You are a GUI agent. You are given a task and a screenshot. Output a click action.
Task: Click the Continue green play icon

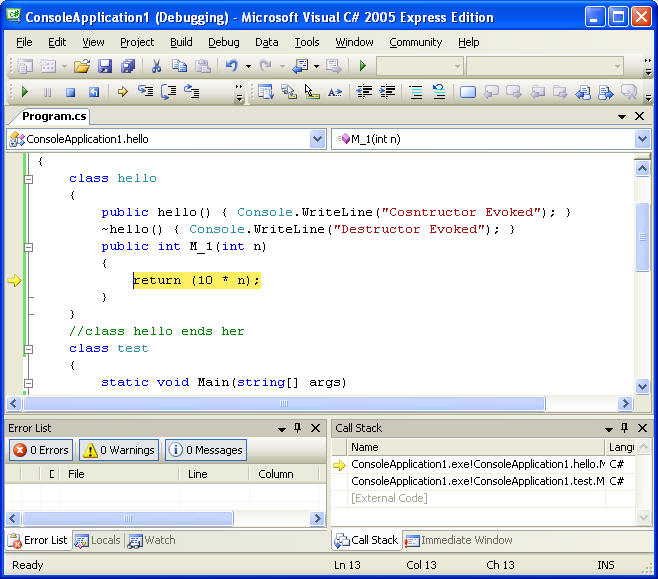pyautogui.click(x=25, y=92)
